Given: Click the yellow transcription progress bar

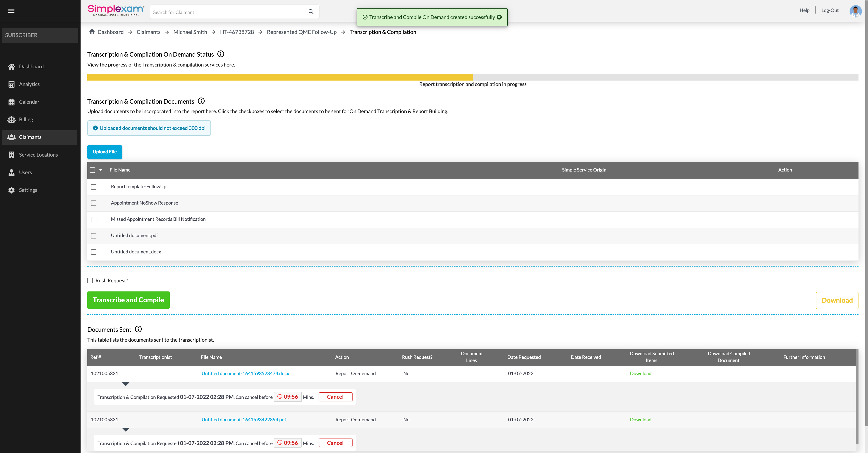Looking at the screenshot, I should (280, 77).
